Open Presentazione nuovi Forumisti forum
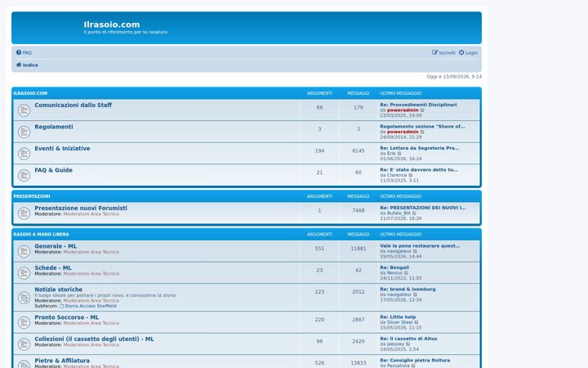The image size is (588, 368). coord(81,208)
